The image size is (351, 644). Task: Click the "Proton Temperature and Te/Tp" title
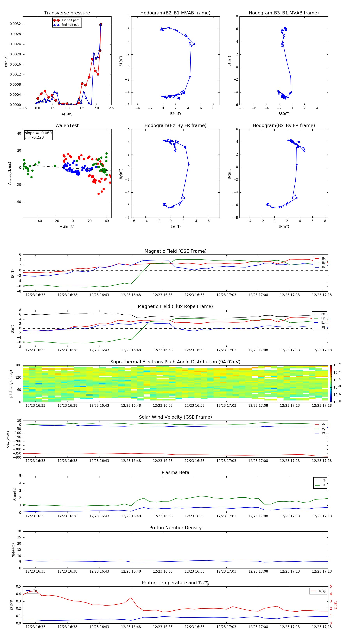coord(175,583)
